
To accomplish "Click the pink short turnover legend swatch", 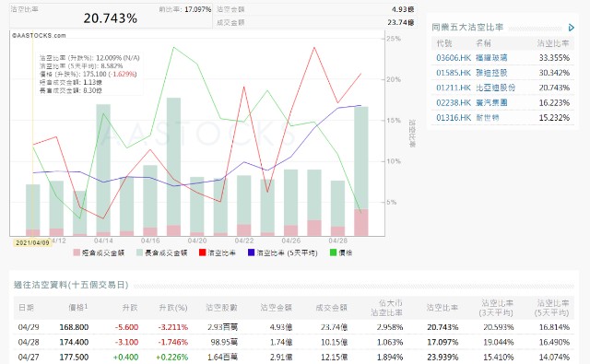I will pos(77,252).
